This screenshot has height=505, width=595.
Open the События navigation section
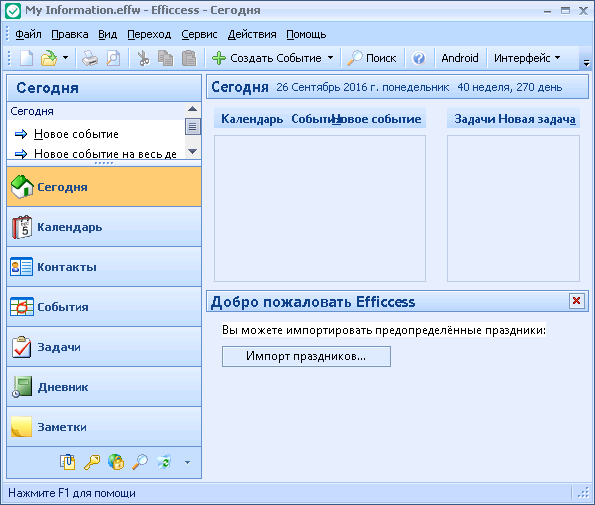tap(104, 307)
